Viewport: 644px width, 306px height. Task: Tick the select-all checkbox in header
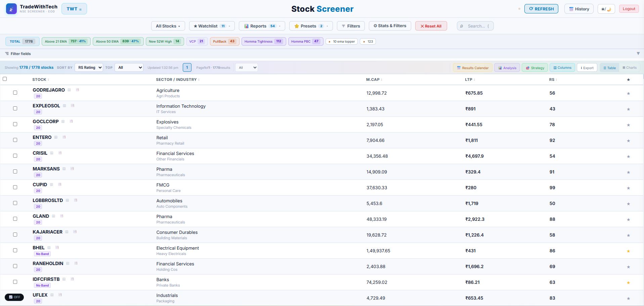click(x=5, y=79)
